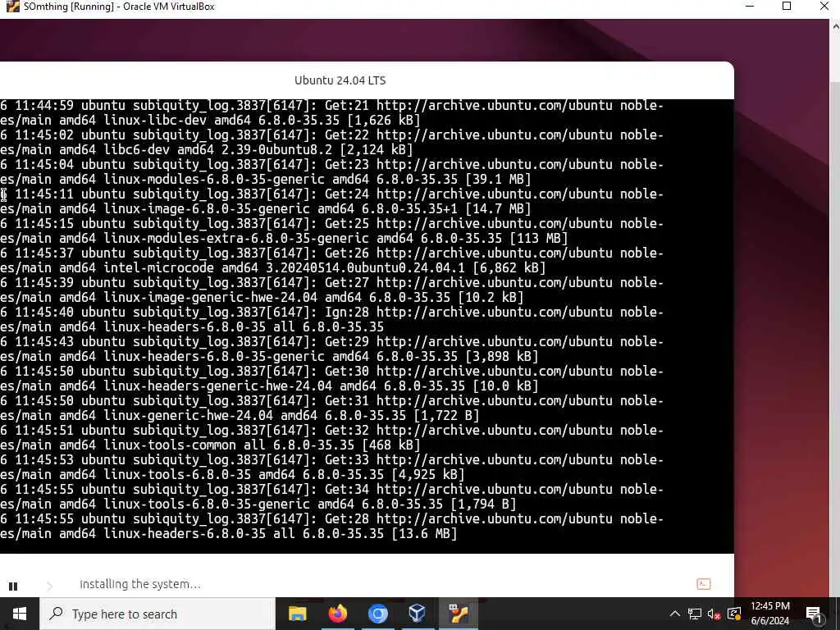Click the Get:28 log line
The height and width of the screenshot is (630, 840).
coord(331,518)
